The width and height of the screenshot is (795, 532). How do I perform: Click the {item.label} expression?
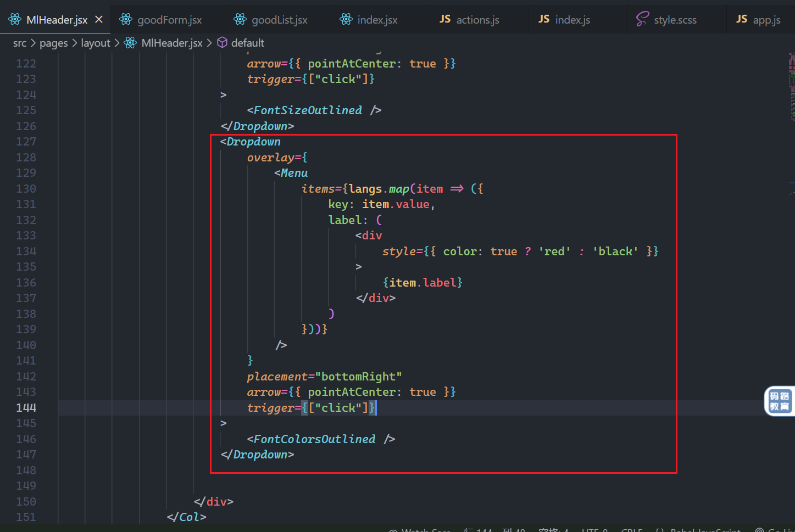pos(422,283)
